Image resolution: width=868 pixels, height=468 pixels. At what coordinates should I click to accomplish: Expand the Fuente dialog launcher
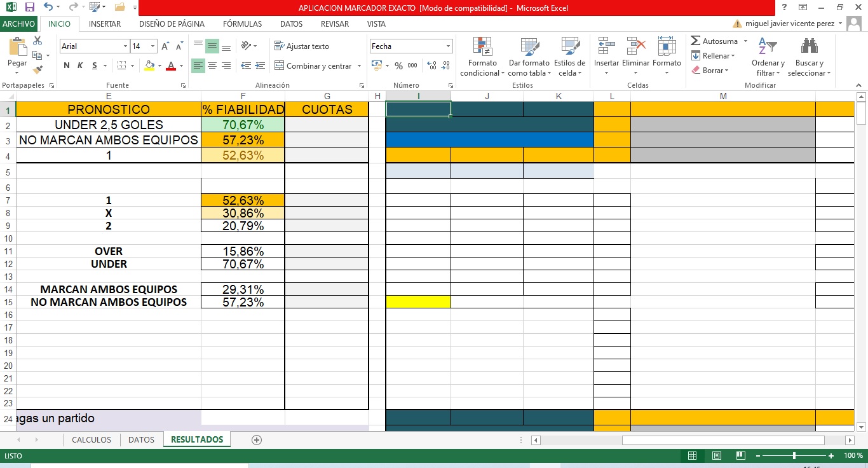(x=184, y=85)
